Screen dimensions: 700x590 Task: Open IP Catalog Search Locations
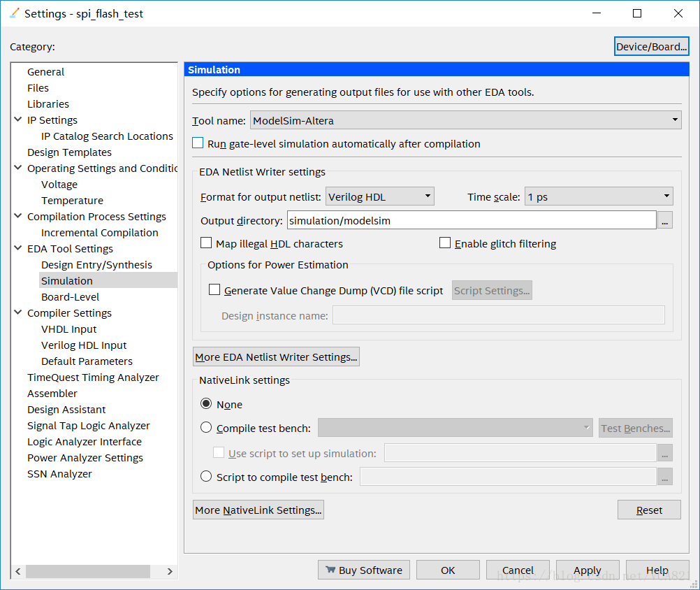107,136
